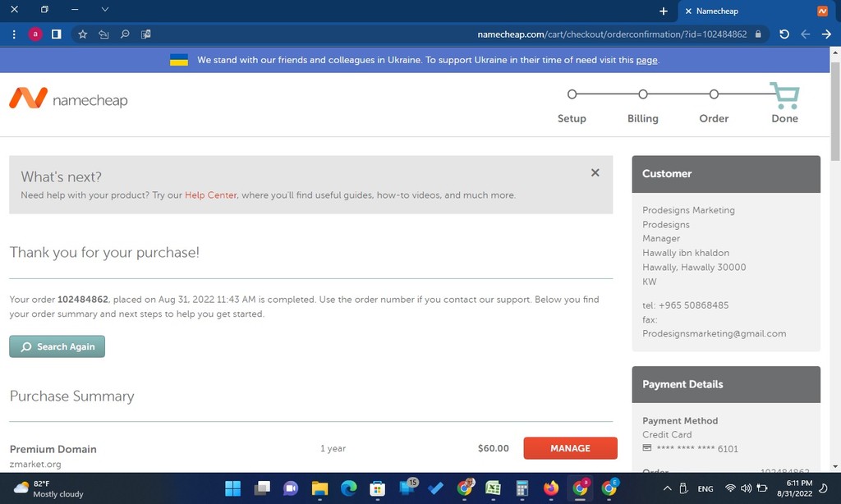The width and height of the screenshot is (841, 504).
Task: Select the Done checkout step
Action: (784, 118)
